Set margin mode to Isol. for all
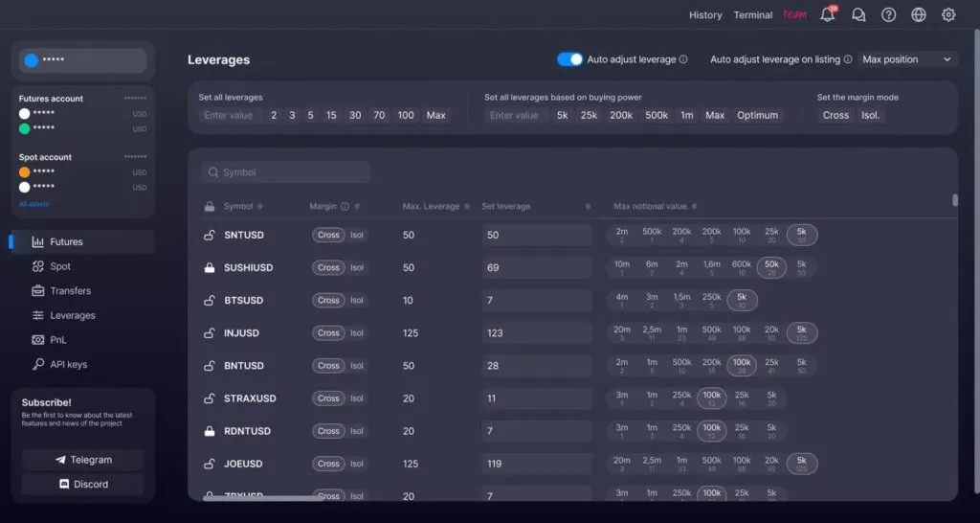The height and width of the screenshot is (523, 980). tap(871, 115)
